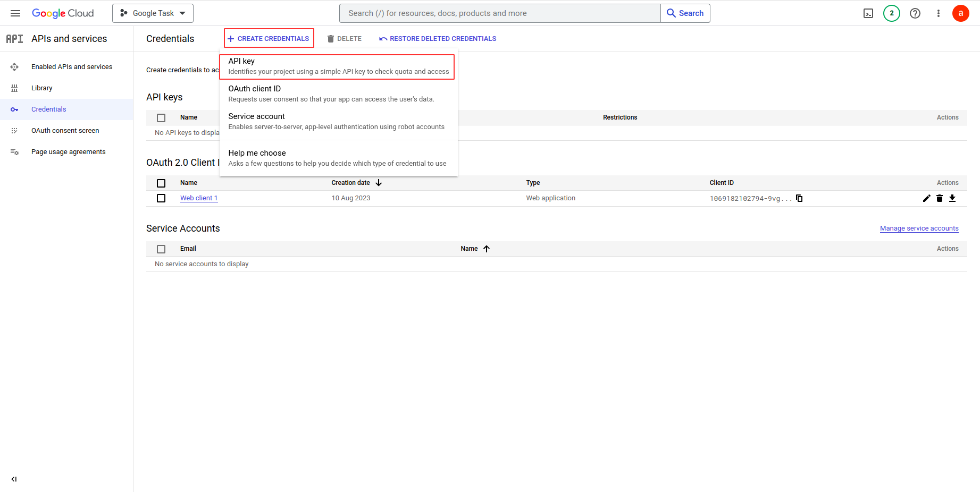
Task: Collapse the left sidebar panel
Action: coord(14,479)
